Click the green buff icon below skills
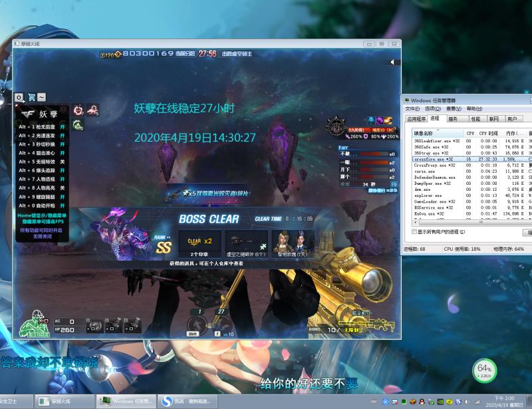The image size is (532, 409). (78, 124)
